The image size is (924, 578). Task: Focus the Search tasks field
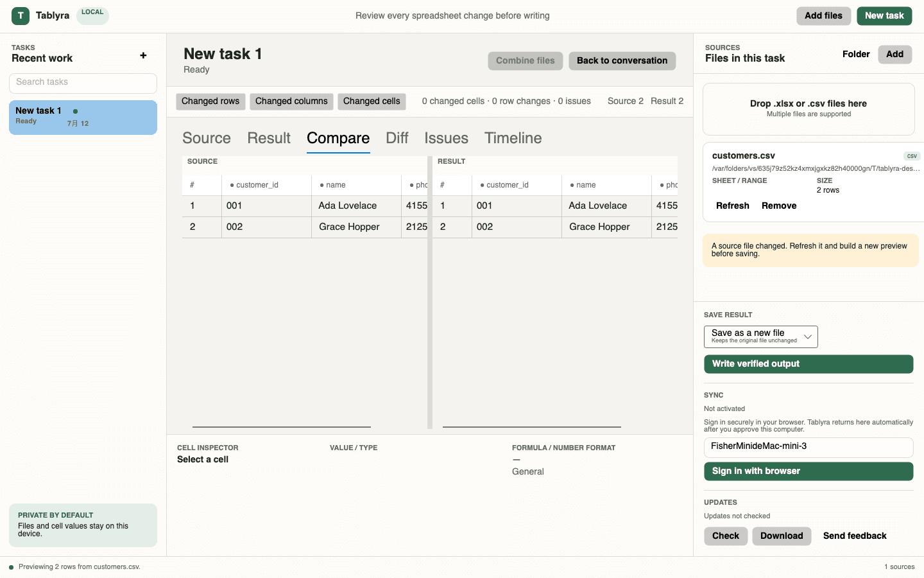point(83,83)
